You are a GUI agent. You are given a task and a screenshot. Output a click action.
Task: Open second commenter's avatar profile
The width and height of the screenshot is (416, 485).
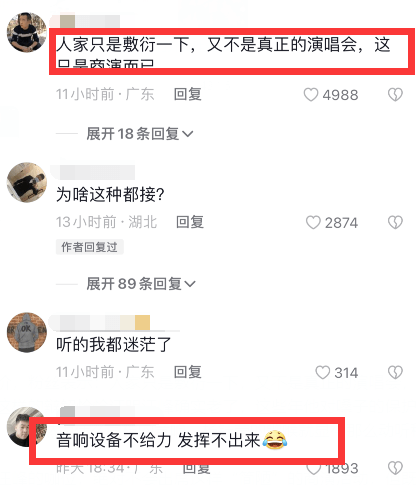(x=27, y=182)
